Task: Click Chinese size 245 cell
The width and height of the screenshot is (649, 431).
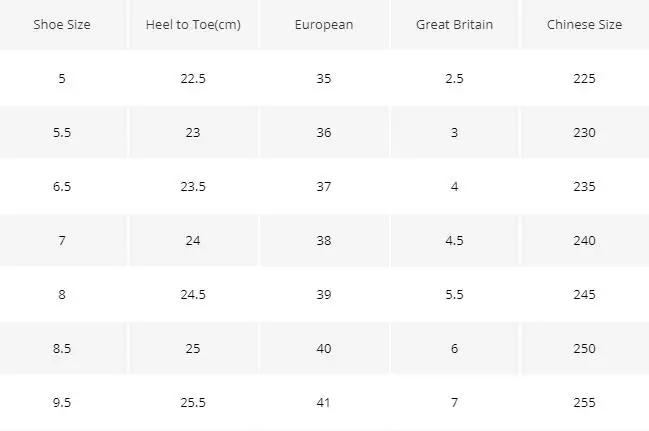Action: coord(584,294)
